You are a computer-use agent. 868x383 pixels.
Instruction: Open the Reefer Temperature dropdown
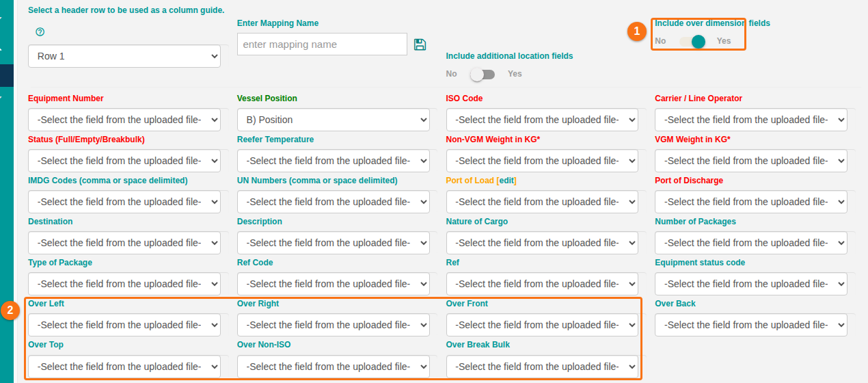pos(334,161)
